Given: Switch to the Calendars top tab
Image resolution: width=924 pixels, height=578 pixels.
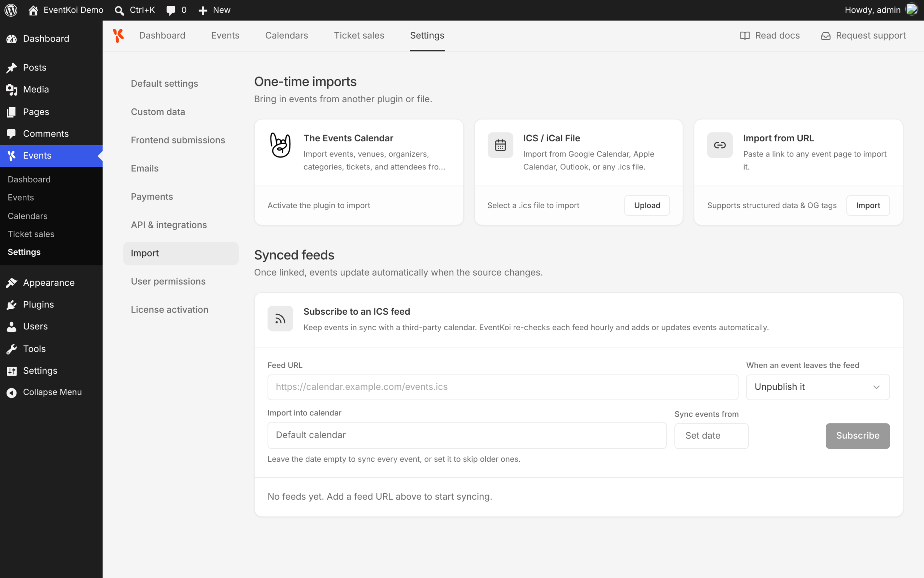Looking at the screenshot, I should tap(286, 35).
